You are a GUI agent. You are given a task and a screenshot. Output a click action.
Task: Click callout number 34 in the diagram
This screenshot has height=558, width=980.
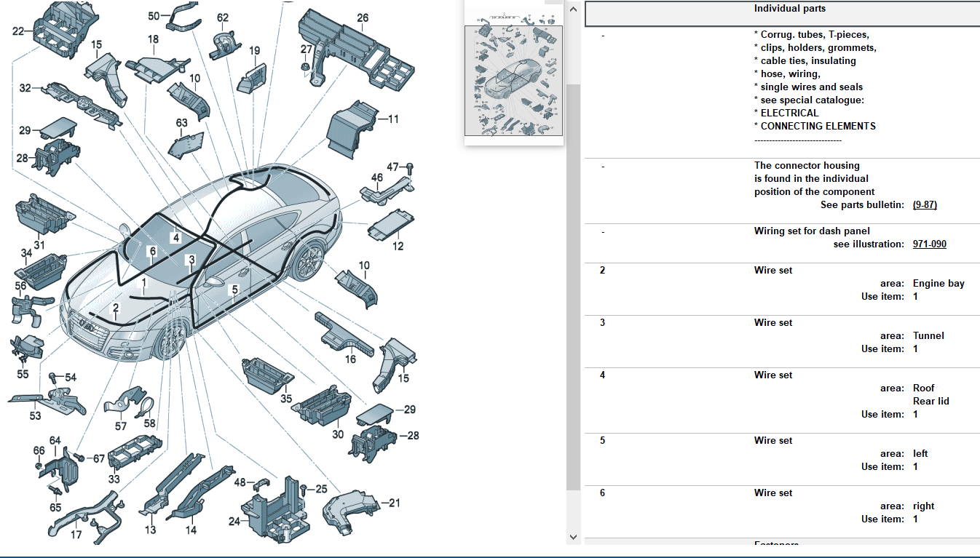click(26, 253)
